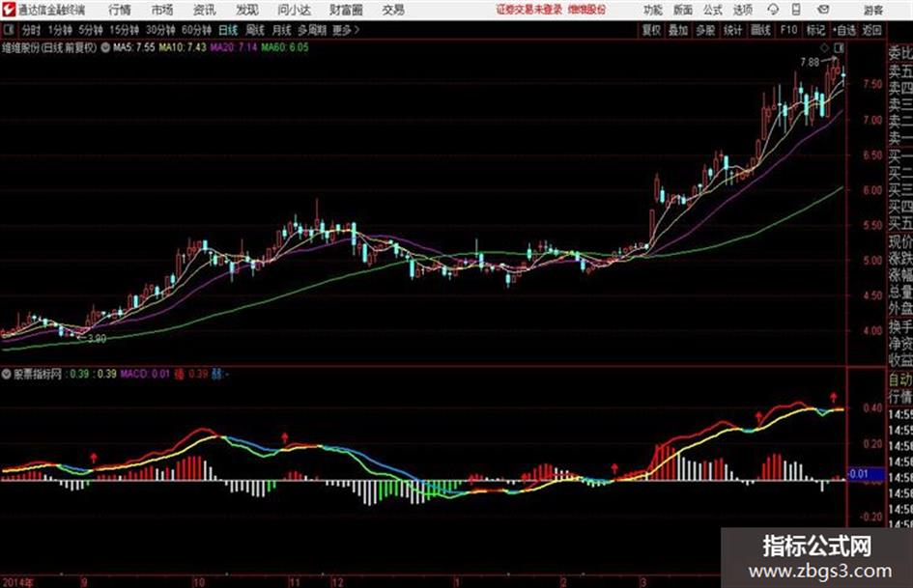Switch to 15分钟 chart period
This screenshot has height=588, width=913.
(x=124, y=30)
